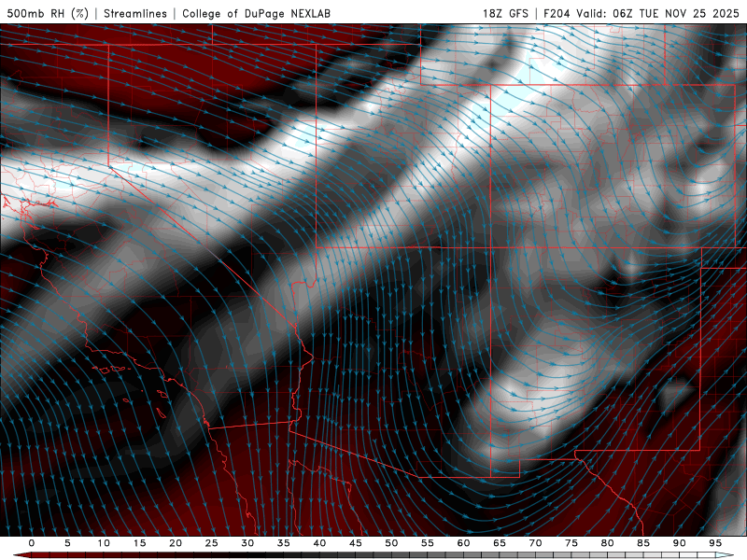Choose the '70' humidity legend value

[535, 543]
